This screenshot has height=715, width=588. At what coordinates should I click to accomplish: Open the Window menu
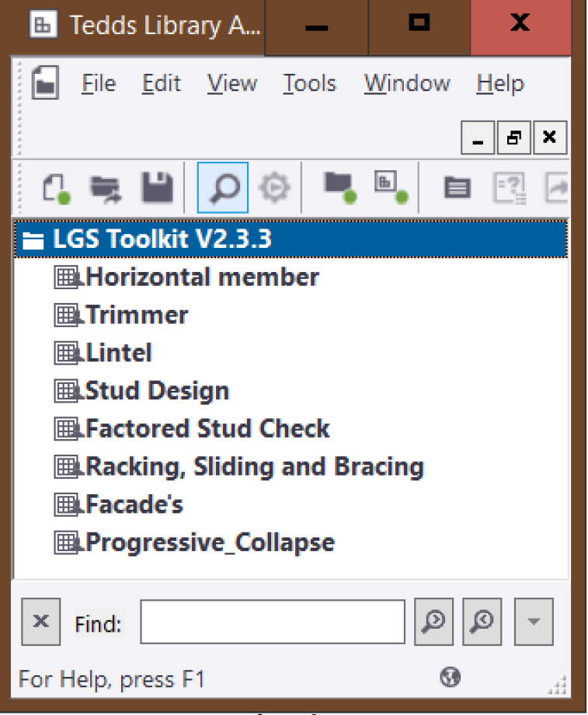(406, 84)
